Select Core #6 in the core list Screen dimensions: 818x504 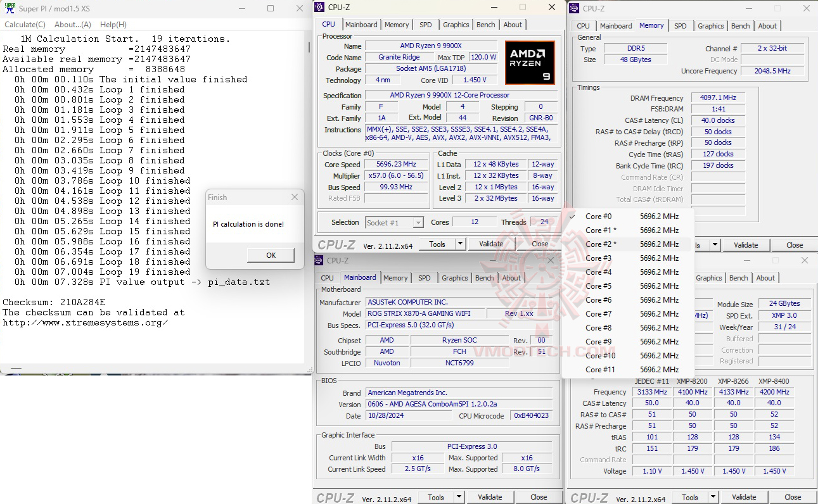coord(628,300)
